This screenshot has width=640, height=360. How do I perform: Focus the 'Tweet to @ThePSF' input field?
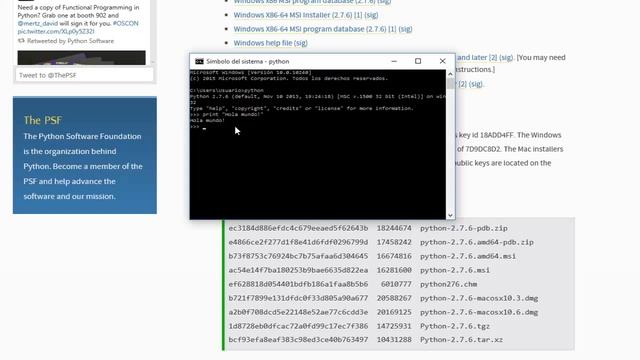tap(84, 75)
